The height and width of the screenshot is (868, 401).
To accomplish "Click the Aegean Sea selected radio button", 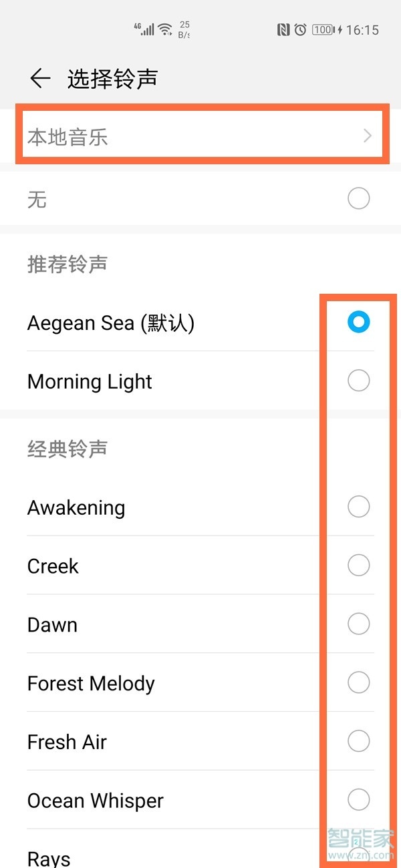I will click(x=359, y=322).
